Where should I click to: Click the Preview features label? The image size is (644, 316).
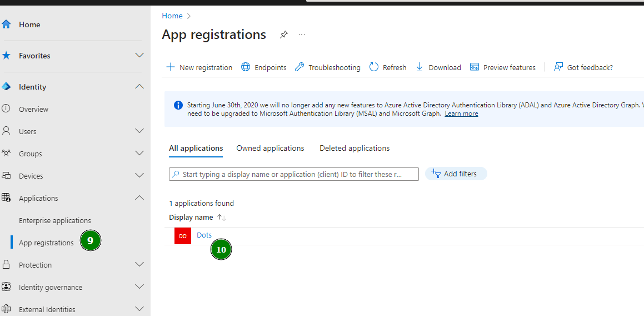[x=510, y=67]
